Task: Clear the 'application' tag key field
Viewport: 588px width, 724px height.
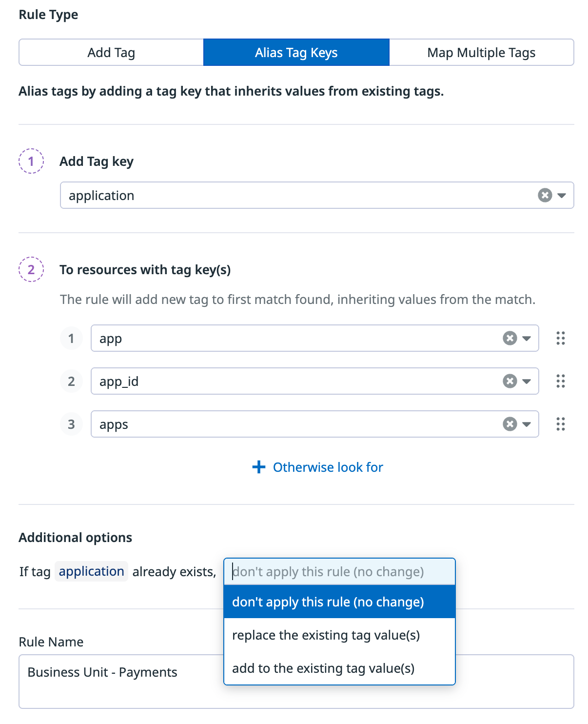Action: (545, 195)
